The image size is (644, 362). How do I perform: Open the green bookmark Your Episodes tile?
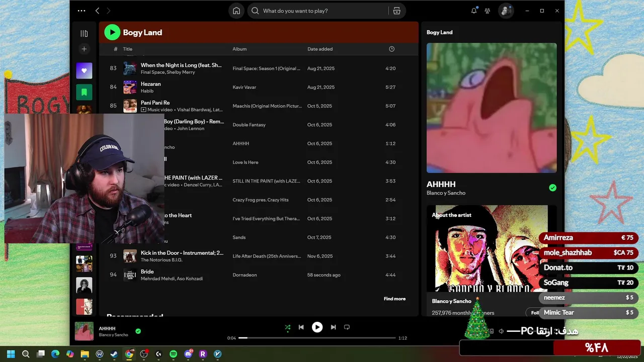[x=84, y=92]
